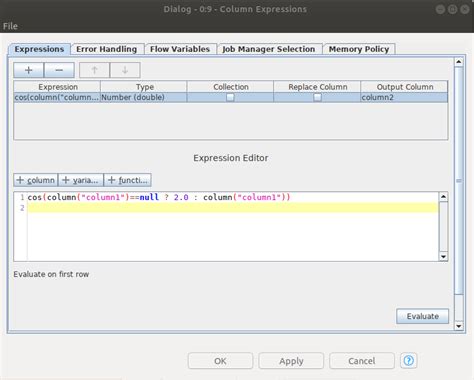The image size is (474, 380).
Task: Open the File menu
Action: [x=10, y=26]
